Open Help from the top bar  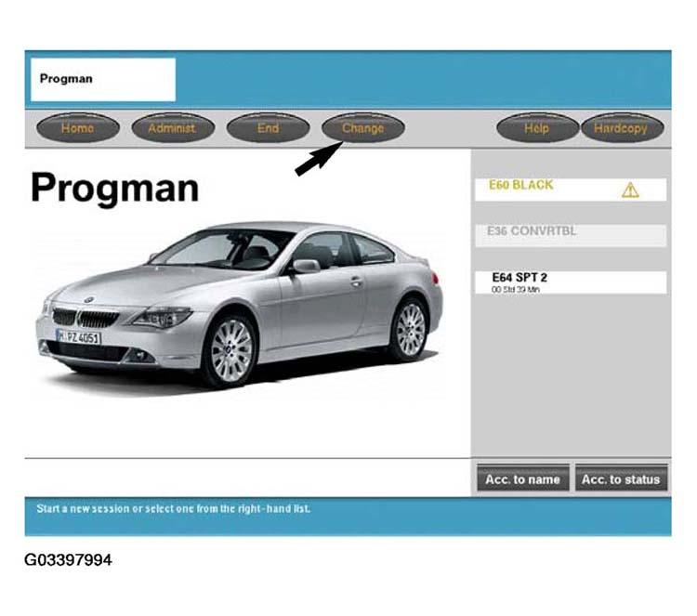pyautogui.click(x=536, y=128)
